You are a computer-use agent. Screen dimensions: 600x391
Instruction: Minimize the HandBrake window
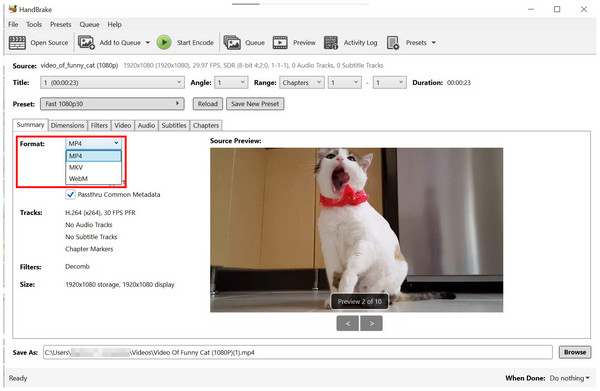coord(531,9)
